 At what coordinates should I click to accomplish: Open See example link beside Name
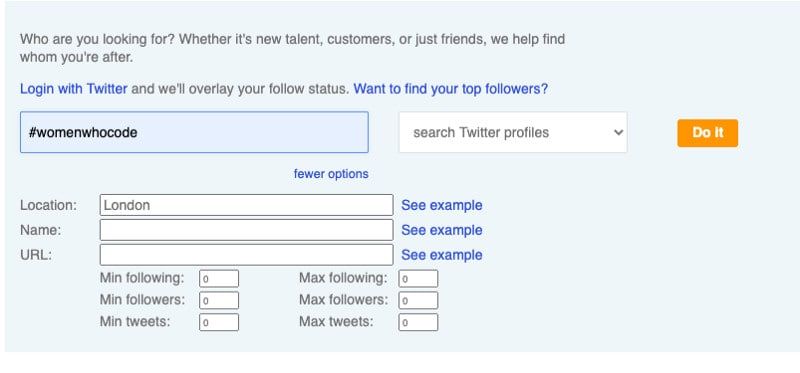click(441, 230)
